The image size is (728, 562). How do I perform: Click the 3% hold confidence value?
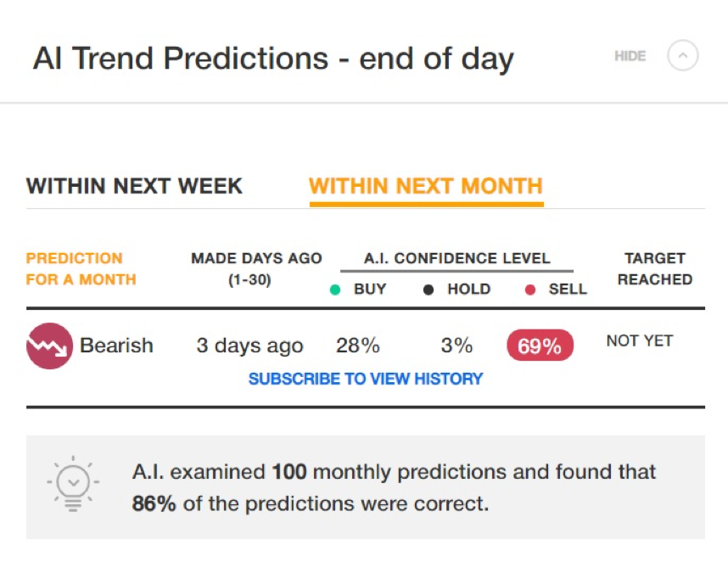tap(456, 346)
